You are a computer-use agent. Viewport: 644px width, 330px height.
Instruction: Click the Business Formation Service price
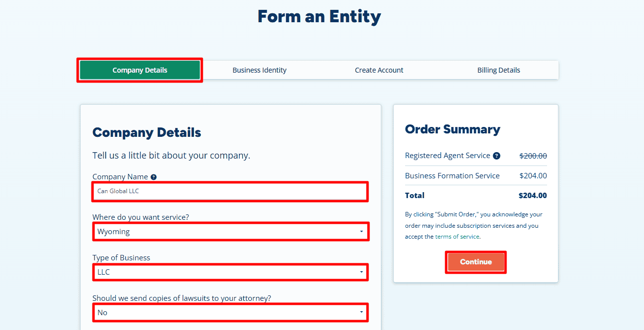click(x=533, y=175)
